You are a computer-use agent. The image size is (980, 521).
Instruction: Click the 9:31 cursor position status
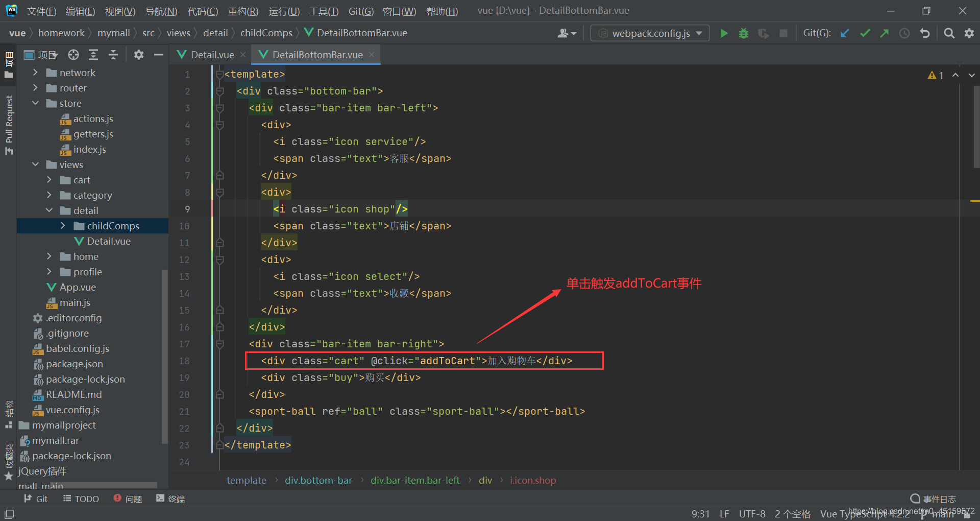pyautogui.click(x=700, y=514)
